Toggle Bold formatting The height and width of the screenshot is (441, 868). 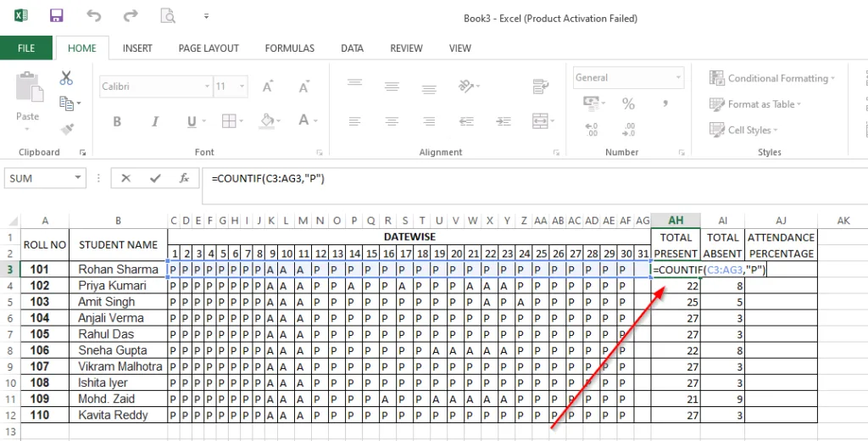[x=117, y=121]
